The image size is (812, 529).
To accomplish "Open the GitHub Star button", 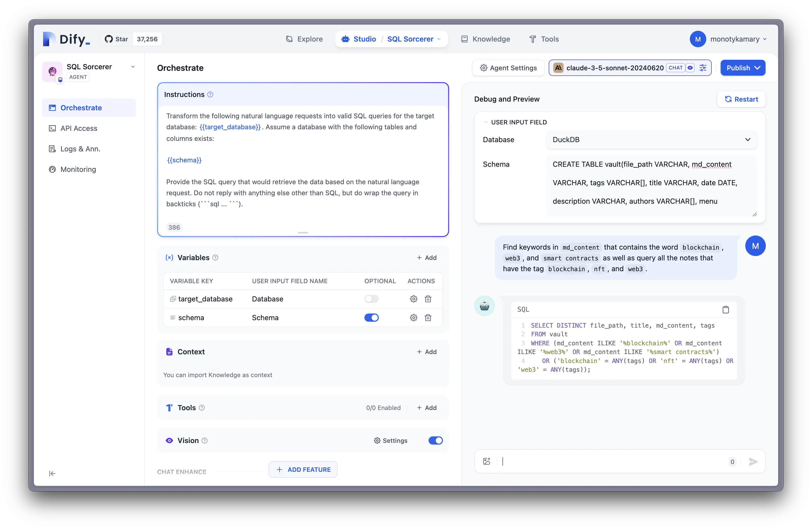I will [116, 39].
